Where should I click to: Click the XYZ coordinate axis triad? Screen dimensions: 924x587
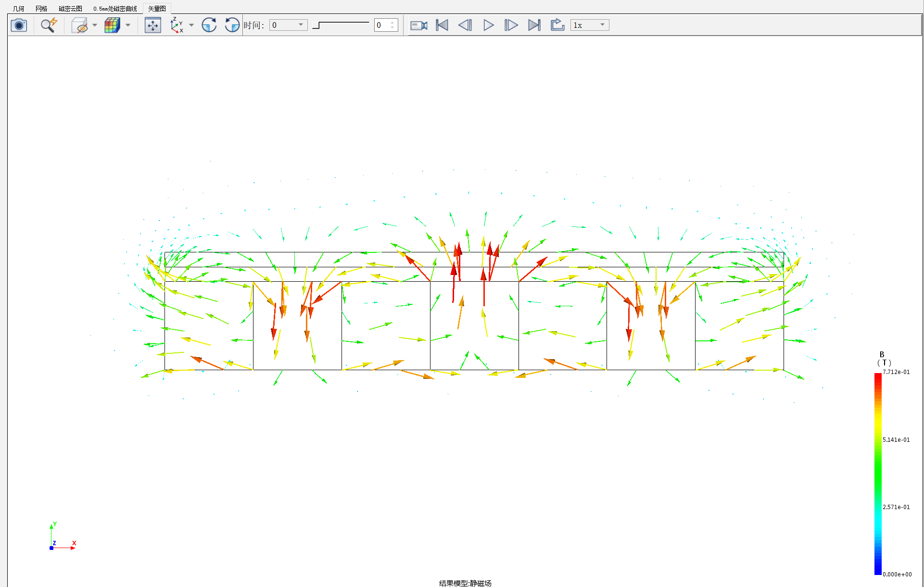pos(62,536)
